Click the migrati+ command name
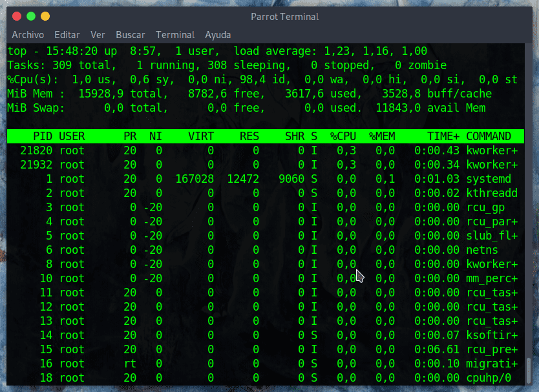This screenshot has height=392, width=539. pos(492,364)
